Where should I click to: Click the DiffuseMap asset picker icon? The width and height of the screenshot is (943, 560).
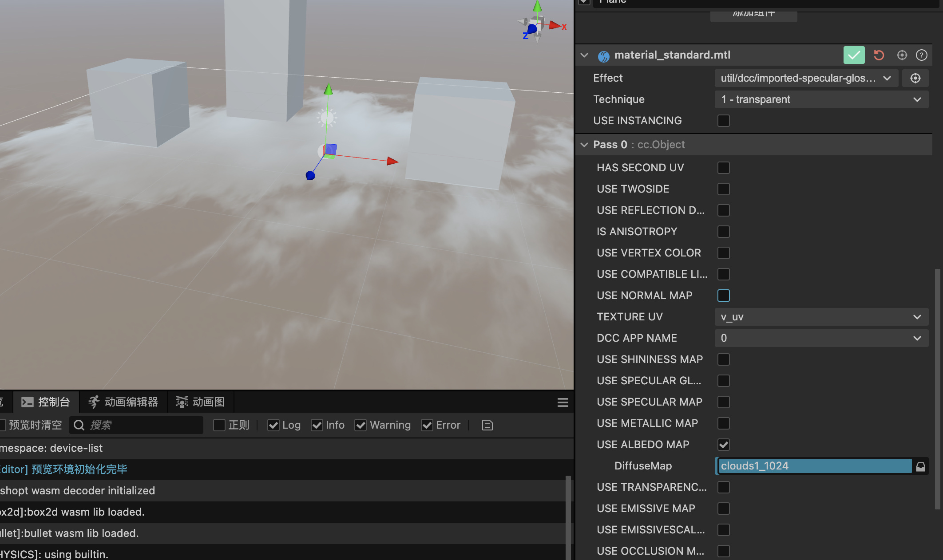920,466
